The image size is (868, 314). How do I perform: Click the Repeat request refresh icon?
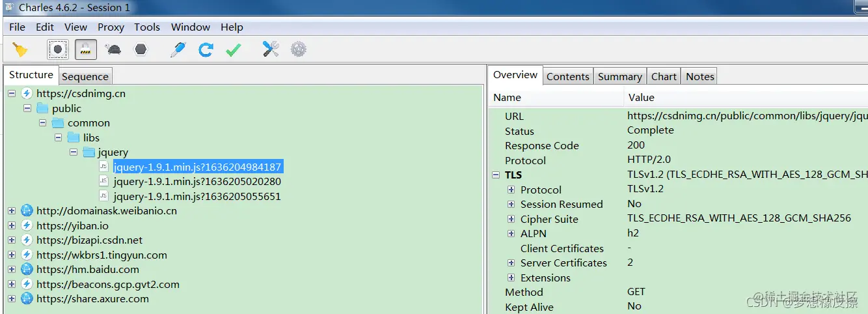pos(206,50)
